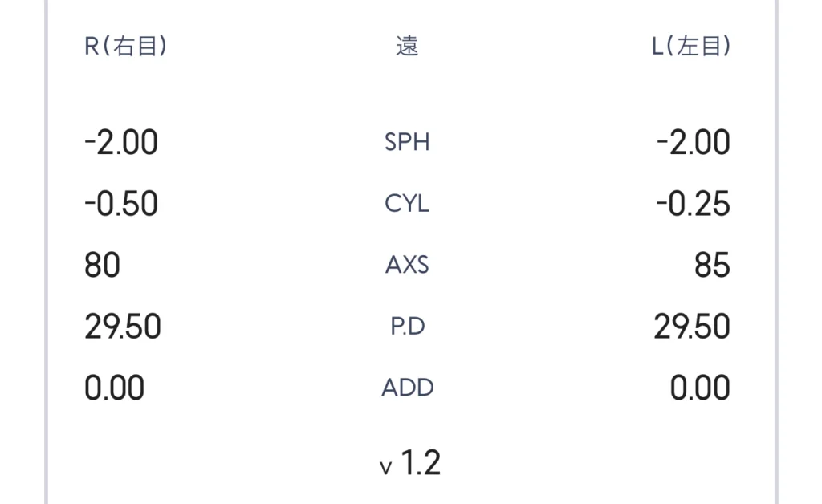Click the L(左目) left eye header
Image resolution: width=822 pixels, height=504 pixels.
pos(691,47)
